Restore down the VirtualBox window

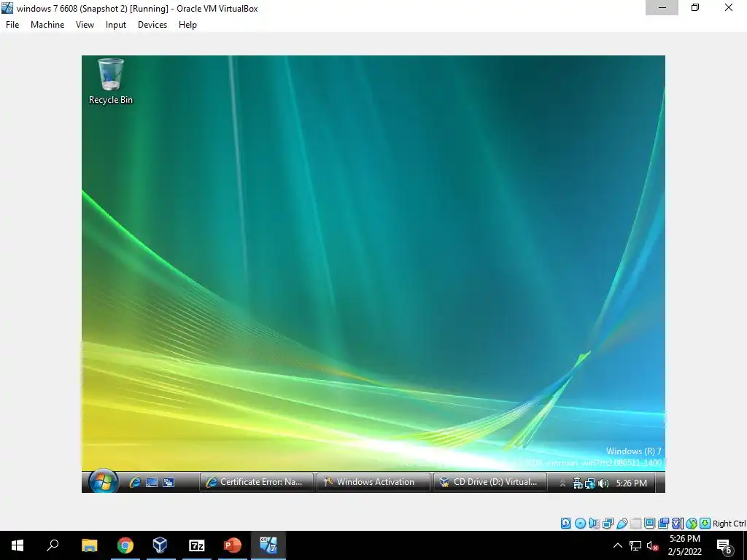pos(695,7)
